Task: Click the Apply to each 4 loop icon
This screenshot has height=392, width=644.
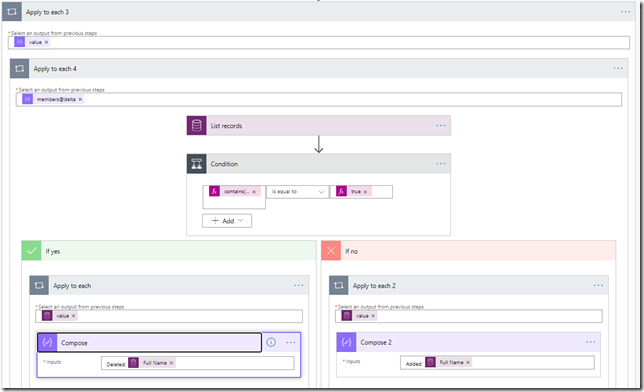Action: 19,69
